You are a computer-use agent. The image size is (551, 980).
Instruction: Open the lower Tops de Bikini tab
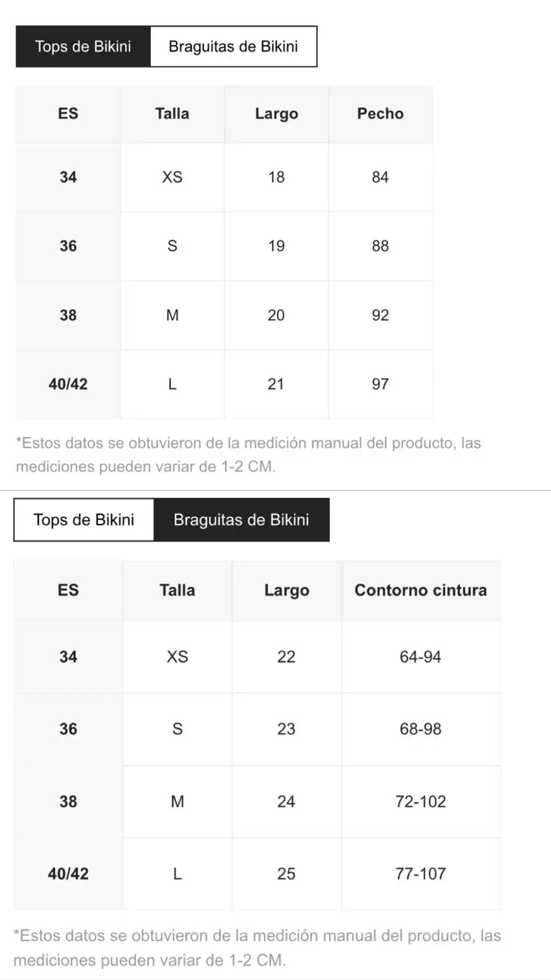pos(84,520)
